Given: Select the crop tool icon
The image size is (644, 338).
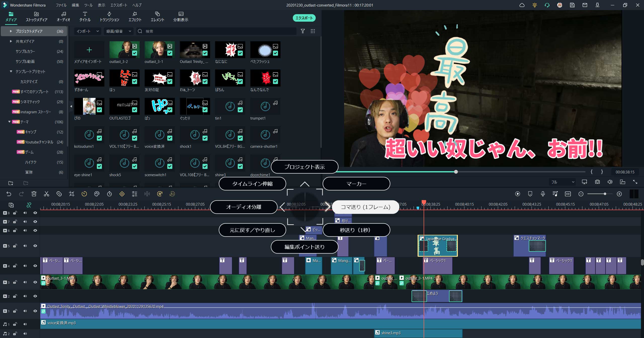Looking at the screenshot, I should (72, 194).
